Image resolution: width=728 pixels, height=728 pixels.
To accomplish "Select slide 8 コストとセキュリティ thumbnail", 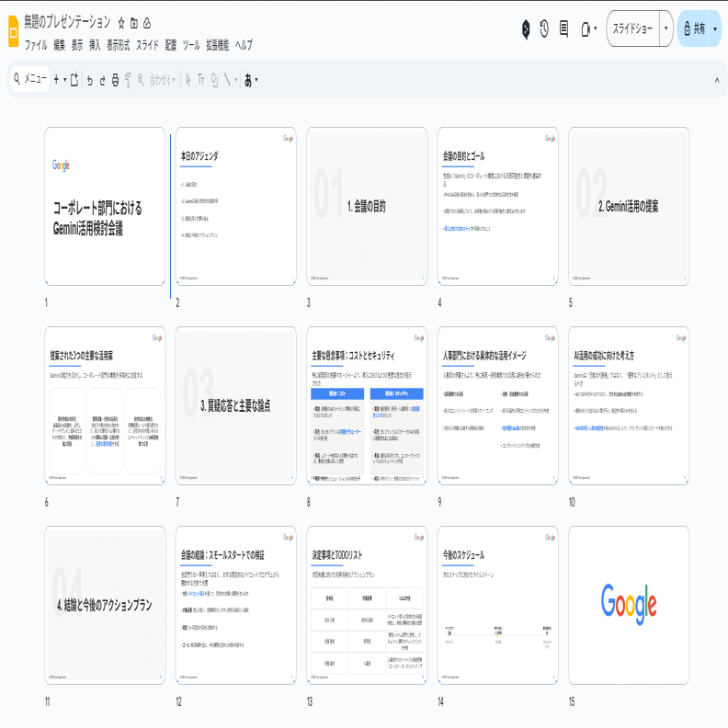I will coord(367,405).
